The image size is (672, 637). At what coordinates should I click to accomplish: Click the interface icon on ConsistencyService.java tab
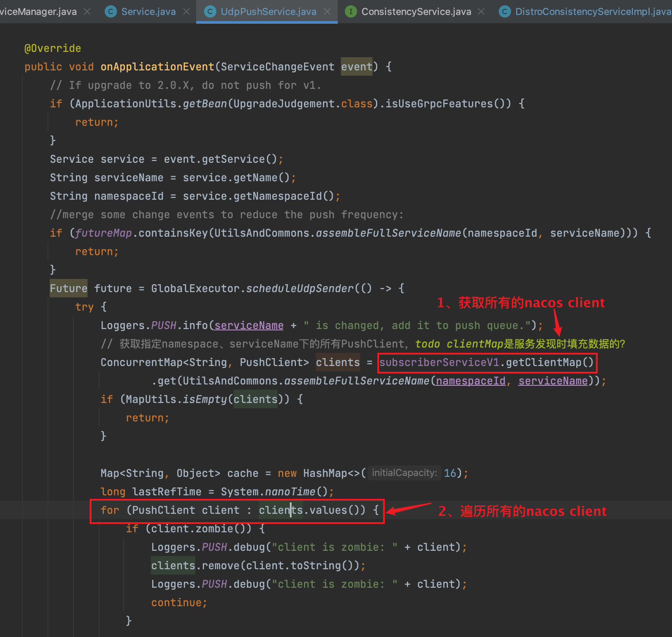[x=351, y=11]
